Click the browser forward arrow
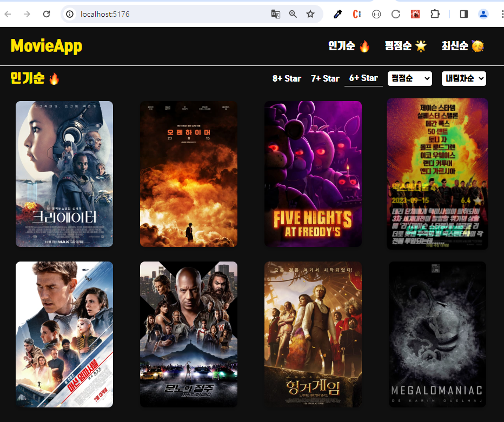Image resolution: width=504 pixels, height=422 pixels. tap(27, 14)
